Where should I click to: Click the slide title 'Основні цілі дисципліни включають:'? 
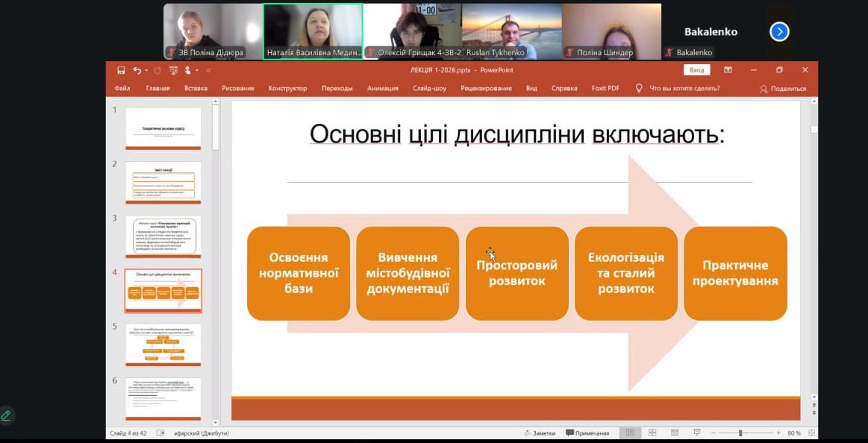click(517, 134)
